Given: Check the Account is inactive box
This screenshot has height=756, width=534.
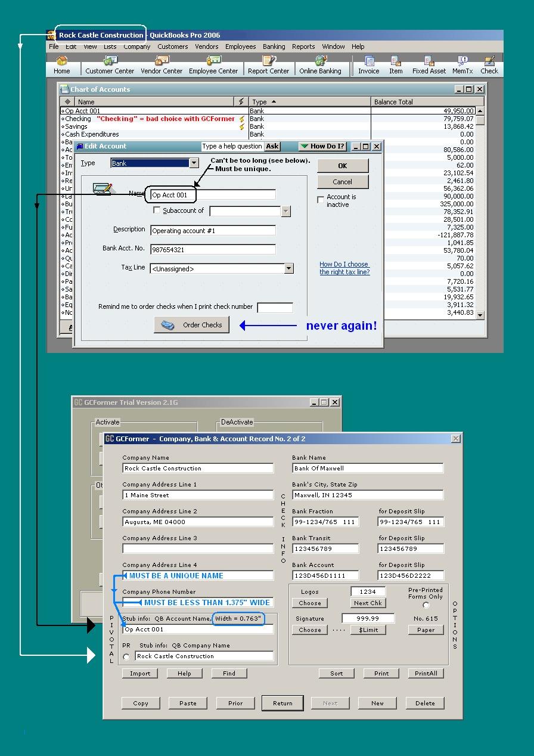Looking at the screenshot, I should 321,200.
